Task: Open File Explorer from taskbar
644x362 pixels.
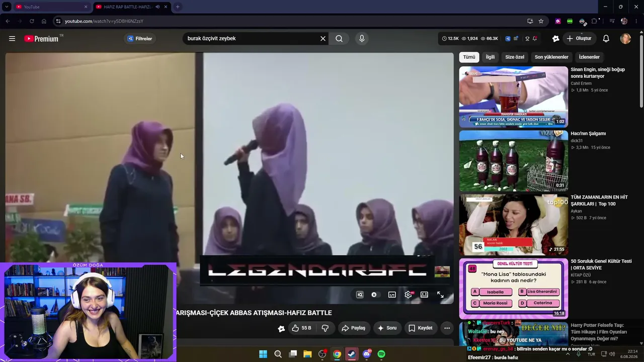Action: pos(307,354)
